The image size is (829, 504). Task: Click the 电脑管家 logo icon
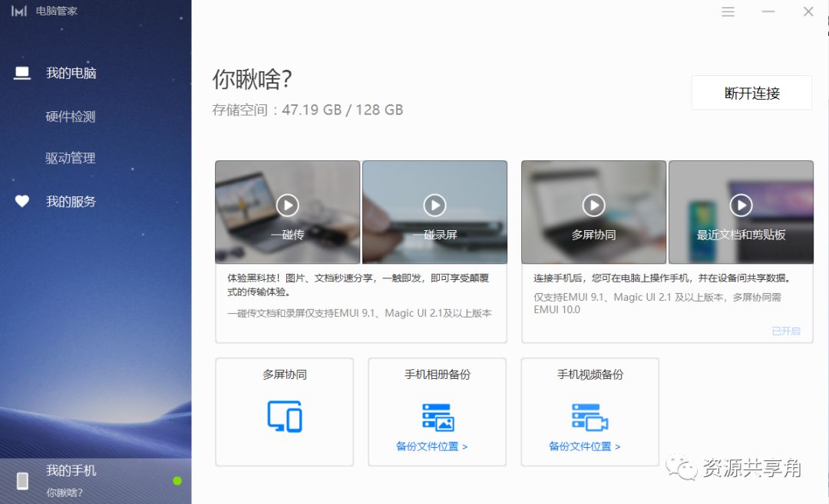[x=18, y=11]
